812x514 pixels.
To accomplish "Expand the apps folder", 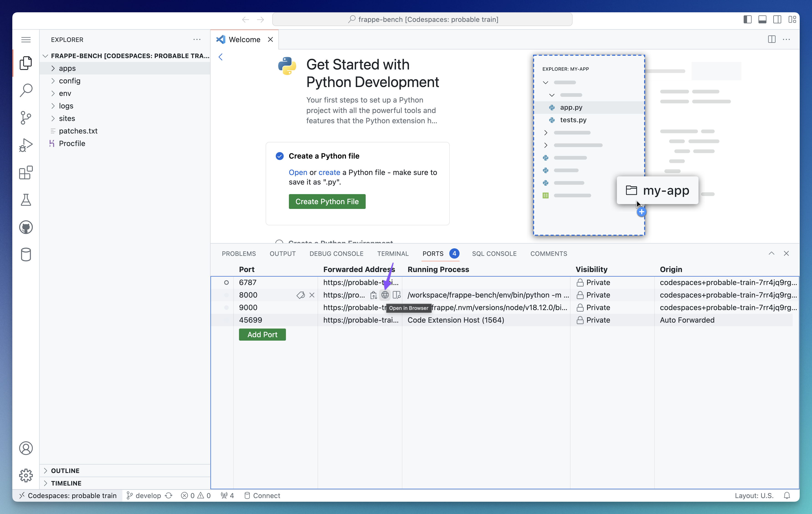I will 125,68.
